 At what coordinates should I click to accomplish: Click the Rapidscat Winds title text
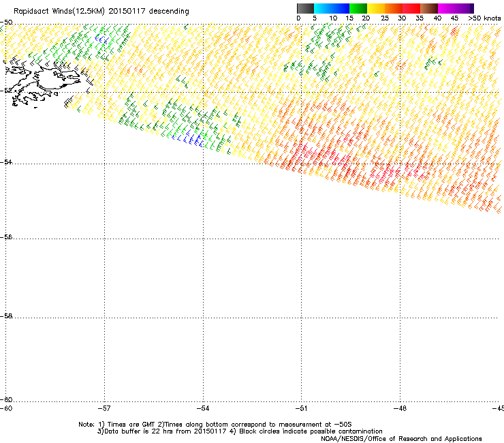[x=101, y=11]
